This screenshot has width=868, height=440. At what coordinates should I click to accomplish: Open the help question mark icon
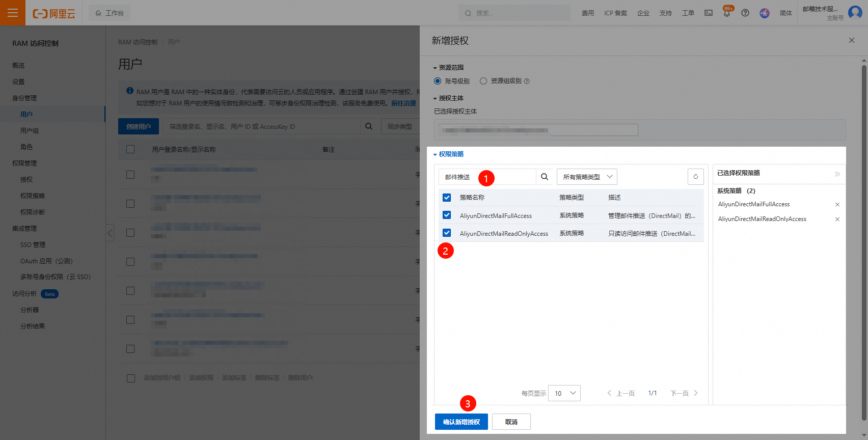745,13
